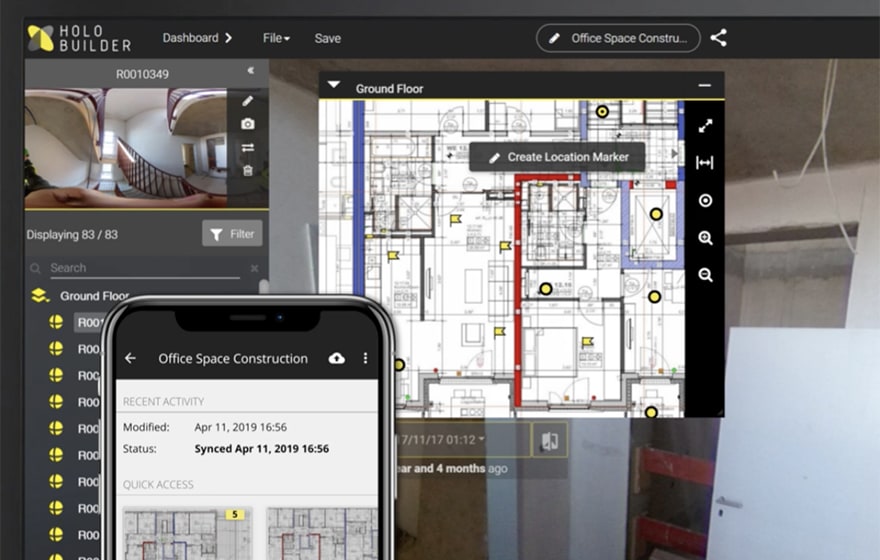Click yellow flag marker near red wall
880x560 pixels.
coord(506,246)
